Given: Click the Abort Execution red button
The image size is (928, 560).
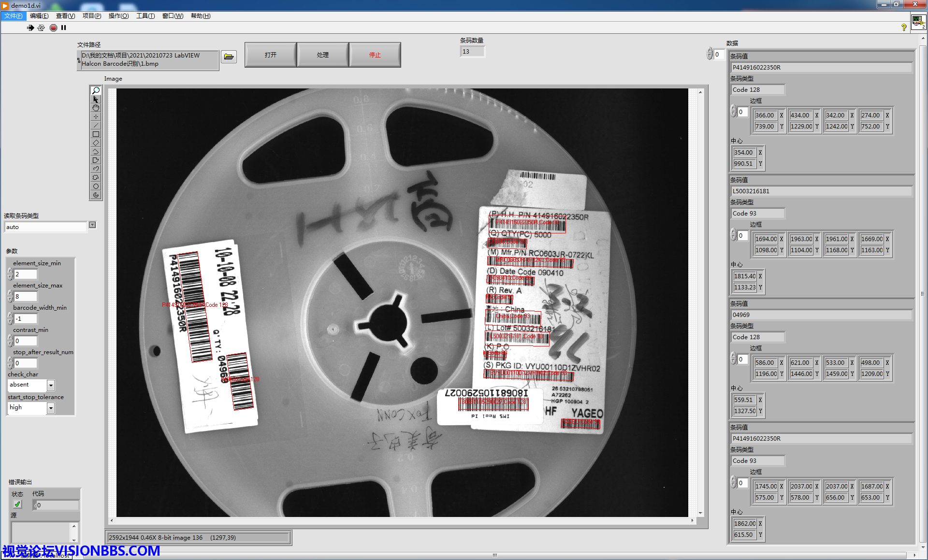Looking at the screenshot, I should click(x=53, y=28).
